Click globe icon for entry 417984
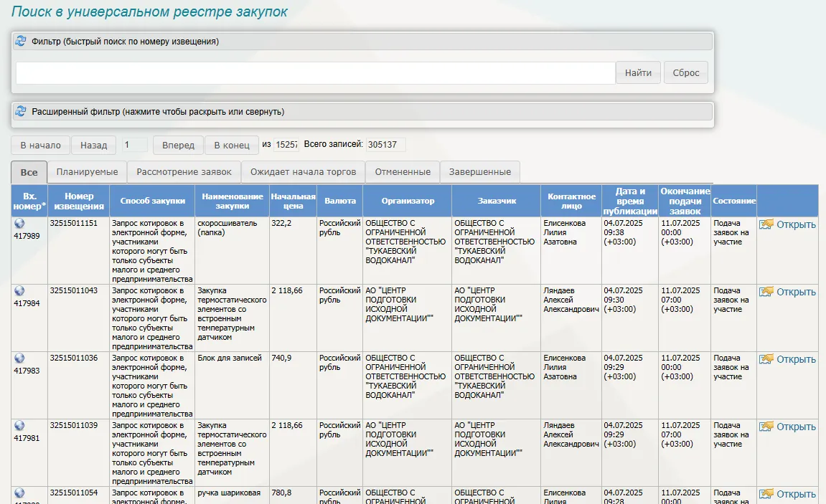This screenshot has width=826, height=504. pos(19,290)
